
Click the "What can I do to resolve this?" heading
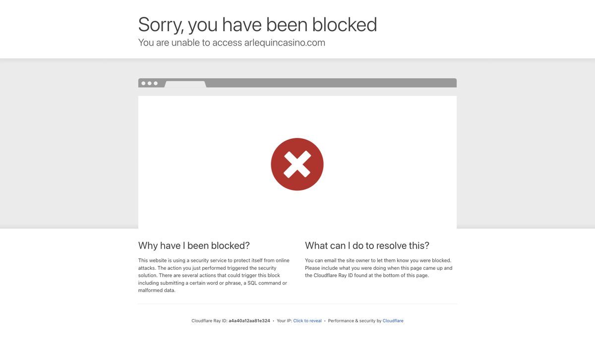(367, 245)
